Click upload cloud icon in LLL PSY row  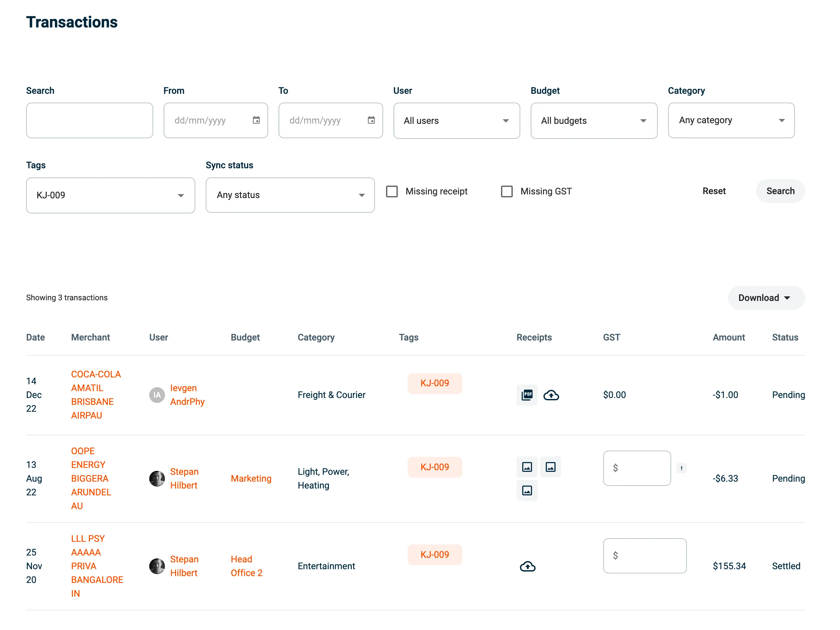pos(527,566)
